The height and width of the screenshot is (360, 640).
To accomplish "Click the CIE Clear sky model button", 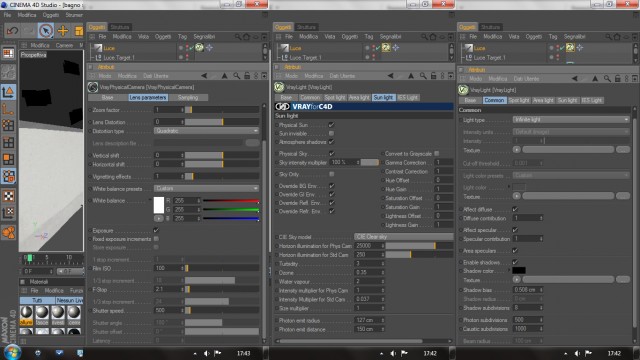I will pos(403,237).
